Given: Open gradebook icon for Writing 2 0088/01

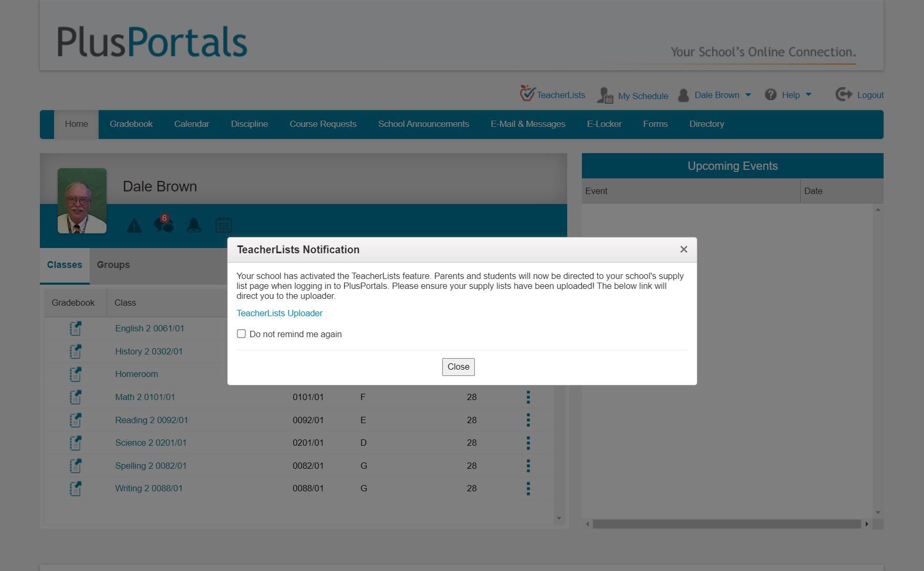Looking at the screenshot, I should 76,489.
